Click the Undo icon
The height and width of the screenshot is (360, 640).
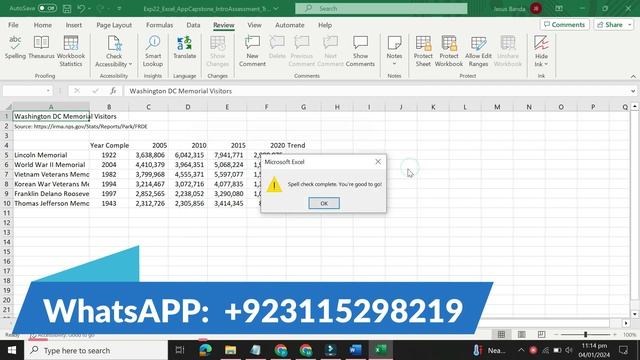[81, 8]
